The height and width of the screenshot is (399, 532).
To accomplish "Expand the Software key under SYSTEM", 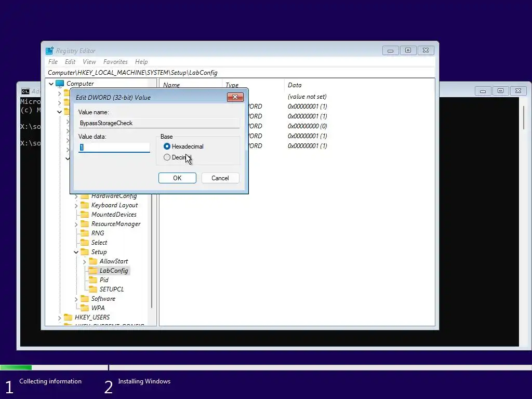I will [76, 299].
